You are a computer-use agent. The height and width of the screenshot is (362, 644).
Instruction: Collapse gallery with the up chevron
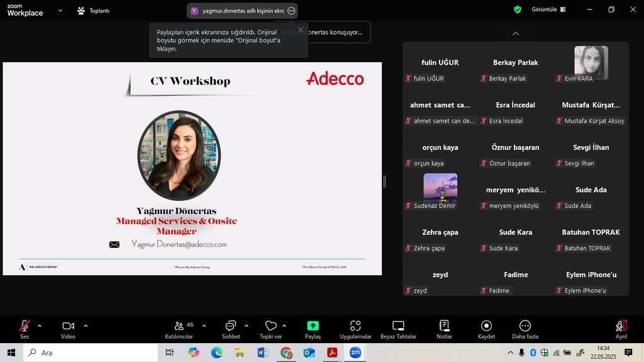516,34
